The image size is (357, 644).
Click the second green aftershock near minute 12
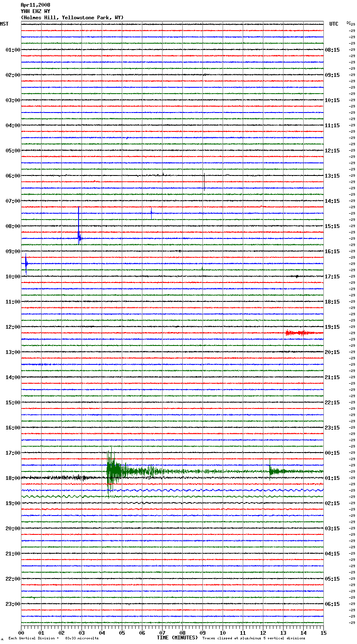270,470
